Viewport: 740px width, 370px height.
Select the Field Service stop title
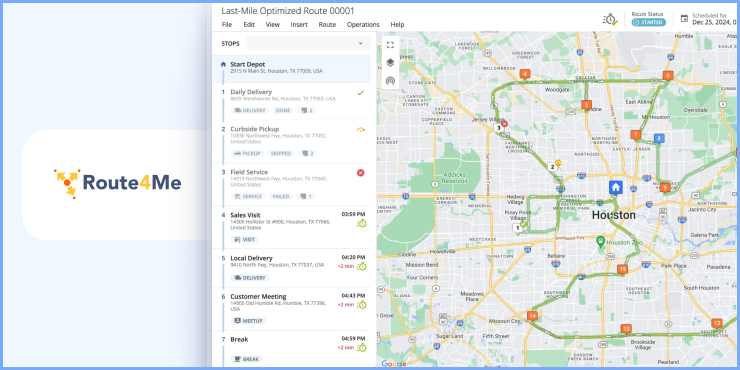point(249,172)
